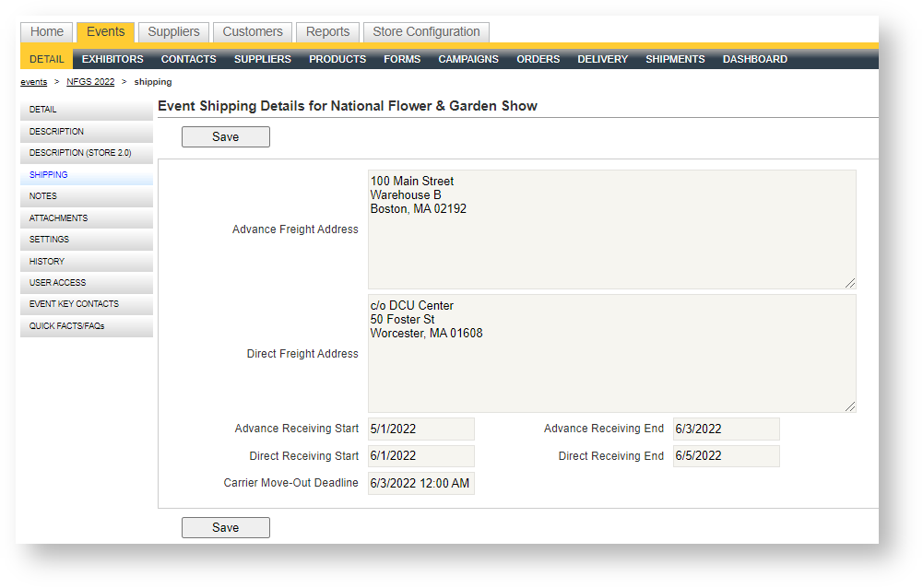Select the Events tab
Image resolution: width=923 pixels, height=588 pixels.
tap(105, 31)
